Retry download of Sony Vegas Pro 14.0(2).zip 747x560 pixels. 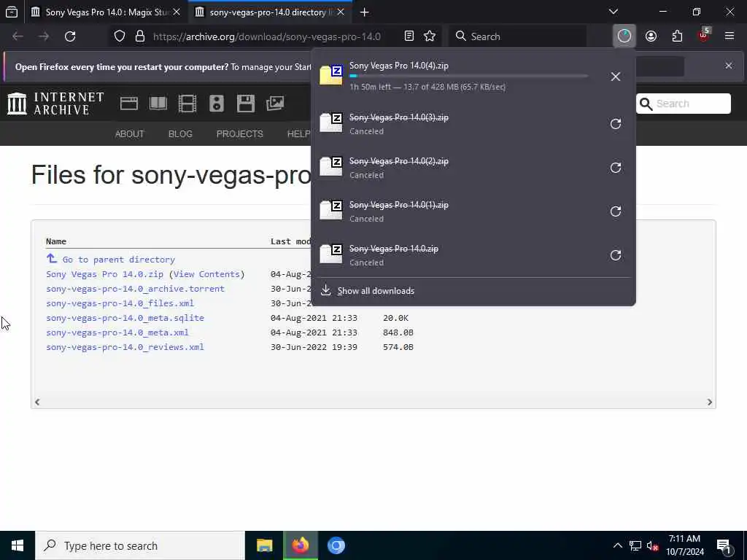click(616, 168)
